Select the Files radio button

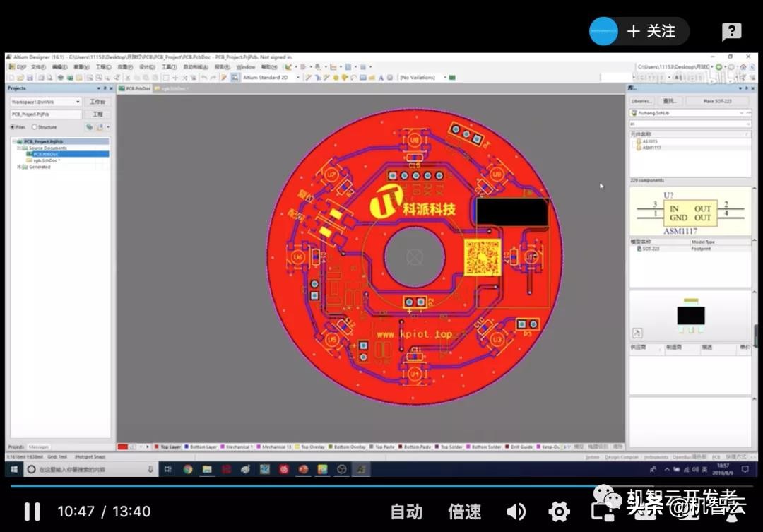point(13,127)
